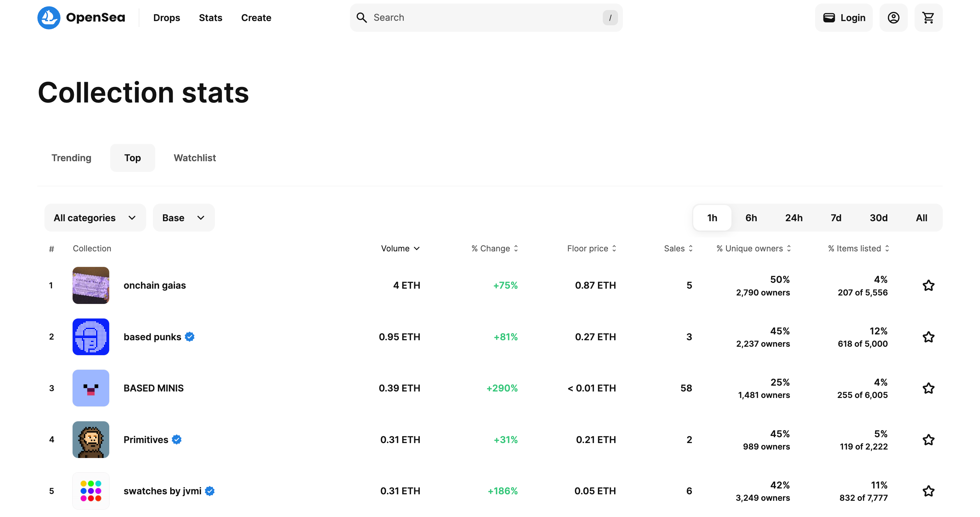
Task: Click the < 0.01 ETH floor price
Action: [591, 388]
